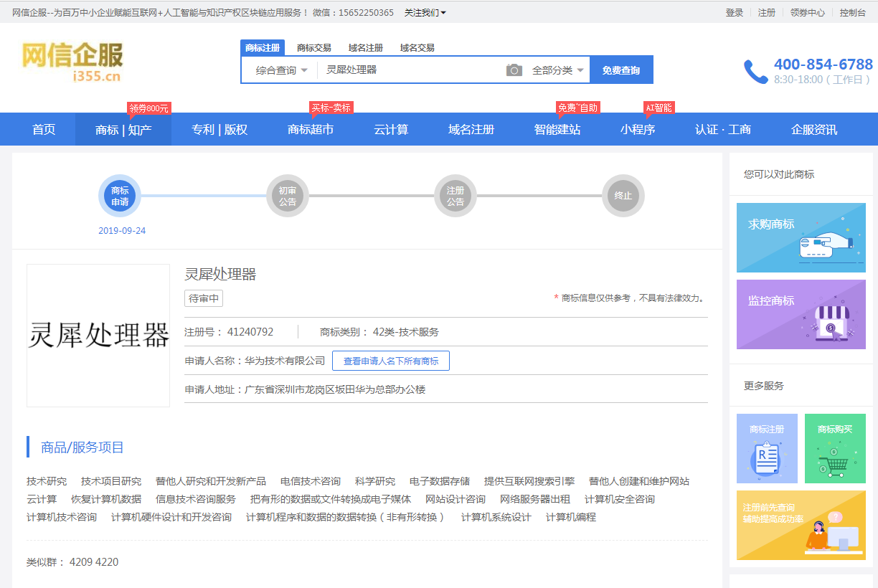Open 专利 | 版权 navigation item
878x588 pixels.
(x=219, y=129)
